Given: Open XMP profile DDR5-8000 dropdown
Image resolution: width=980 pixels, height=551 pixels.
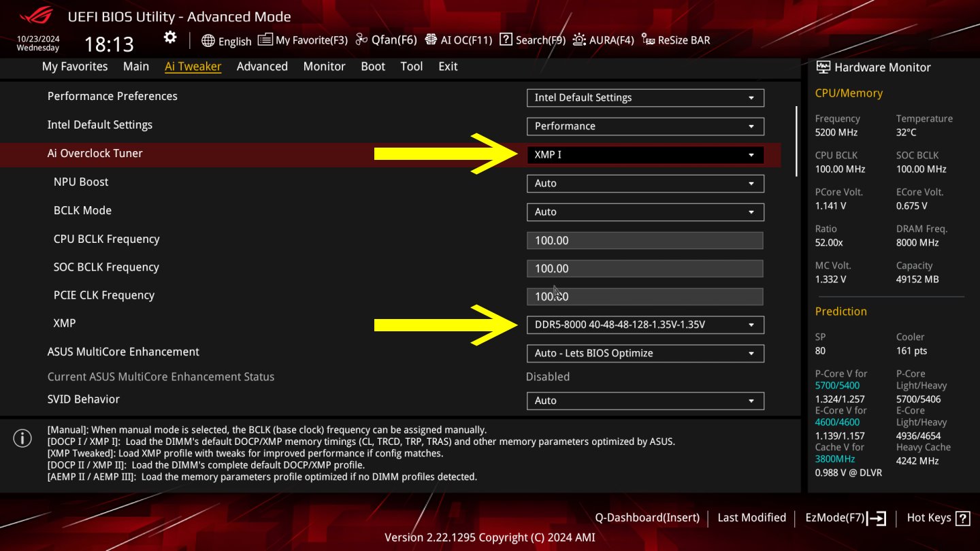Looking at the screenshot, I should (645, 325).
